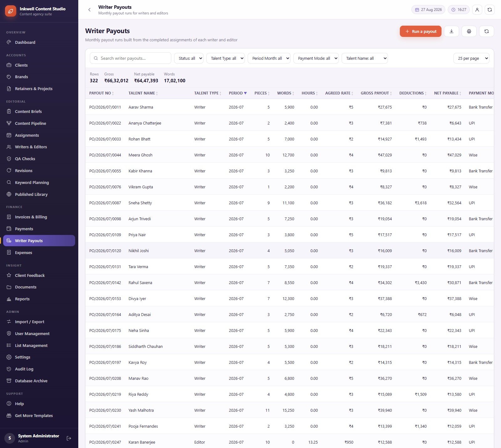Open Content Briefs menu item
501x448 pixels.
tap(39, 111)
